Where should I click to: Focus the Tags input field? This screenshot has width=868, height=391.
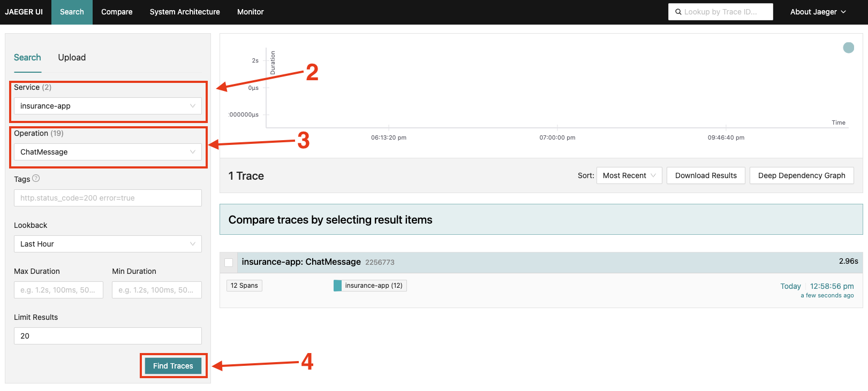coord(108,198)
